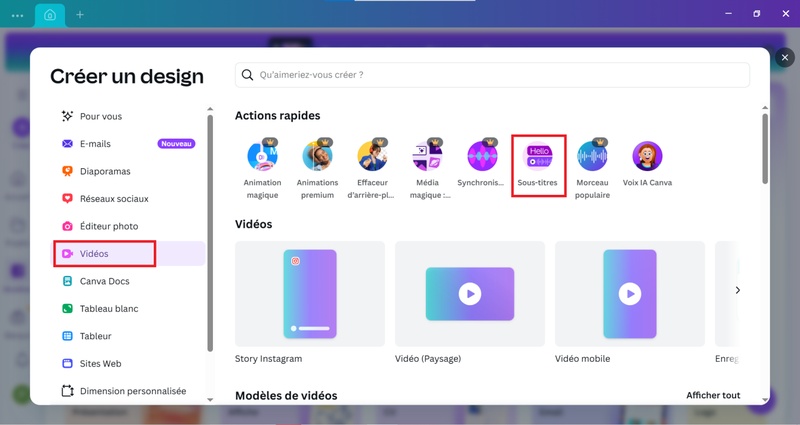Viewport: 800px width, 425px height.
Task: Click the Tableur spreadsheet icon
Action: (x=67, y=336)
